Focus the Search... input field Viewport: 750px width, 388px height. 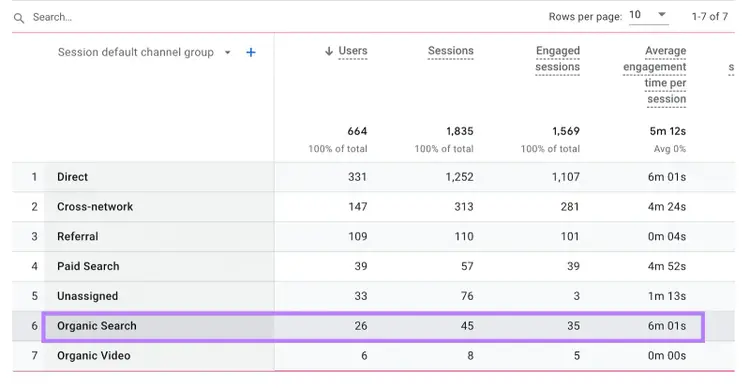click(x=53, y=17)
